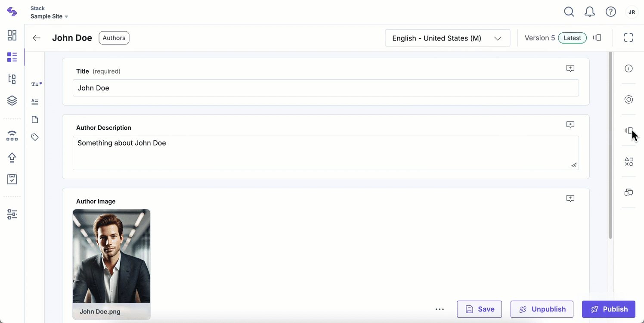Open the JR user avatar menu
This screenshot has width=644, height=323.
click(632, 12)
